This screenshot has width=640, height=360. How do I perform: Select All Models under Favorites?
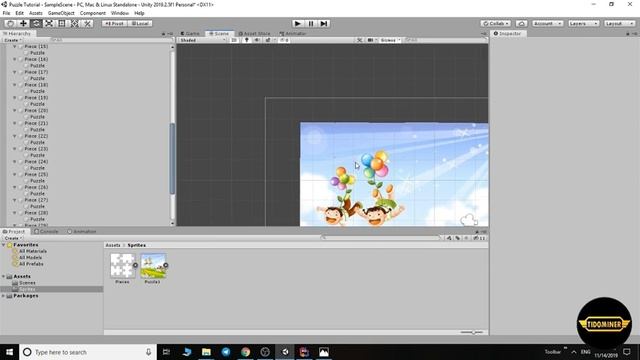point(30,258)
